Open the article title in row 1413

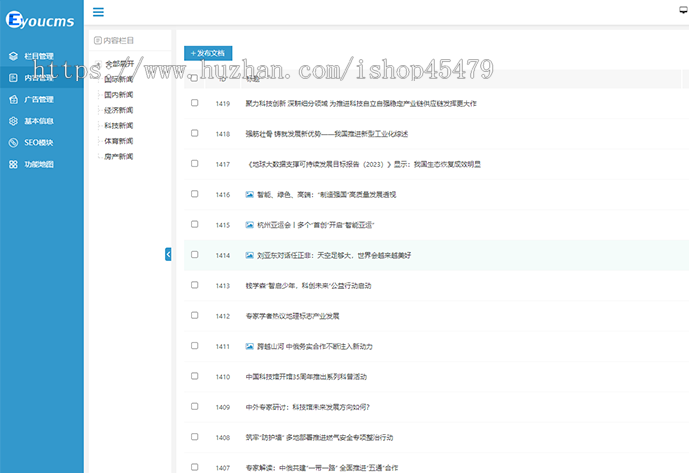[308, 285]
